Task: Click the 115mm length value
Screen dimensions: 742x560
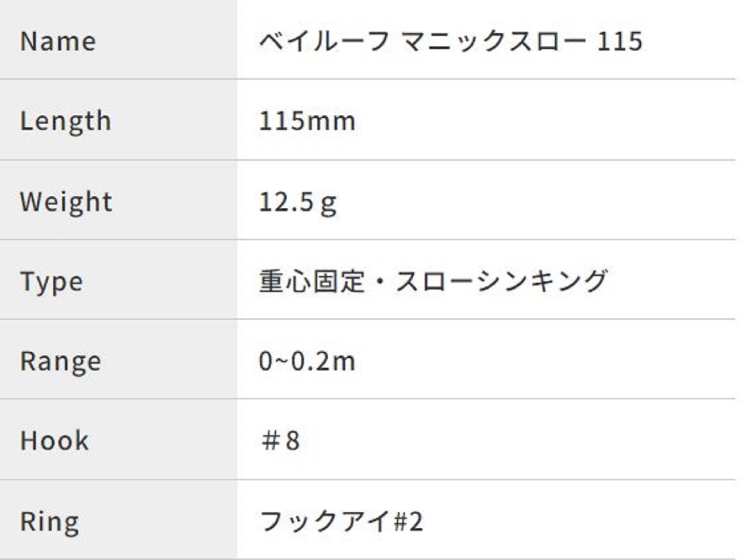Action: [x=307, y=121]
